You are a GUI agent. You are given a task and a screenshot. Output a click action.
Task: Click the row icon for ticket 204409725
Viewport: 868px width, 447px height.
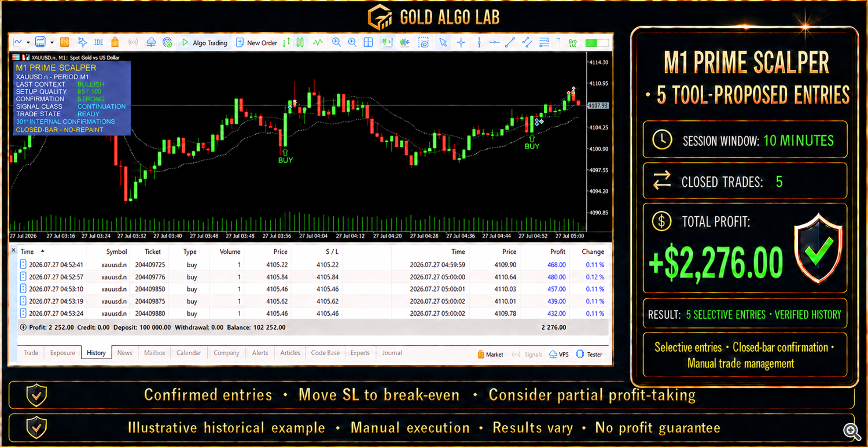coord(23,264)
